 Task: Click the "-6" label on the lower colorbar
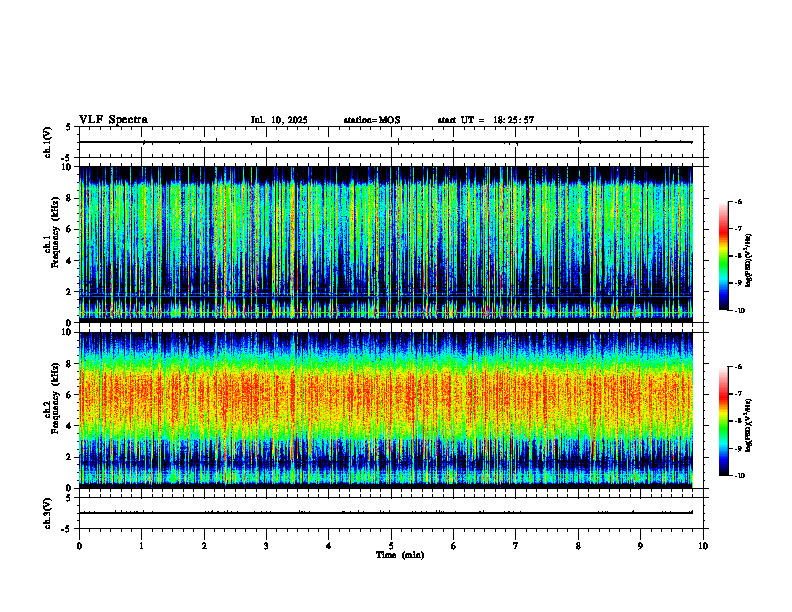(738, 367)
